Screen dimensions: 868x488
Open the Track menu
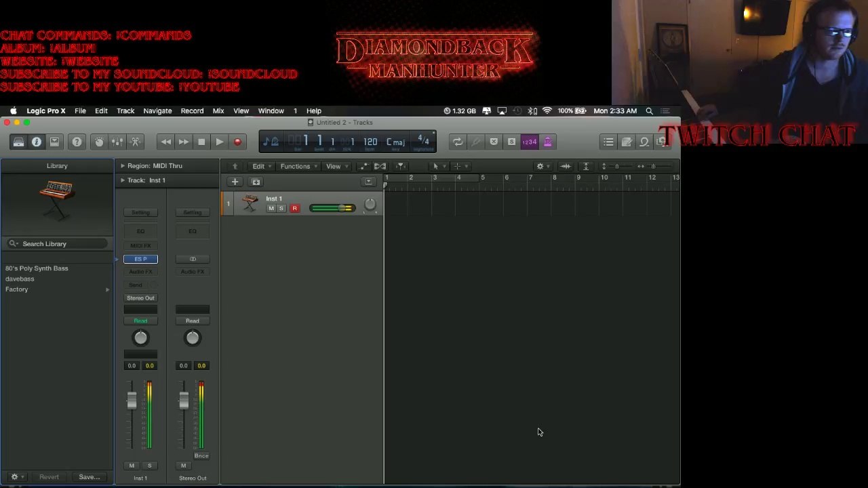coord(125,110)
